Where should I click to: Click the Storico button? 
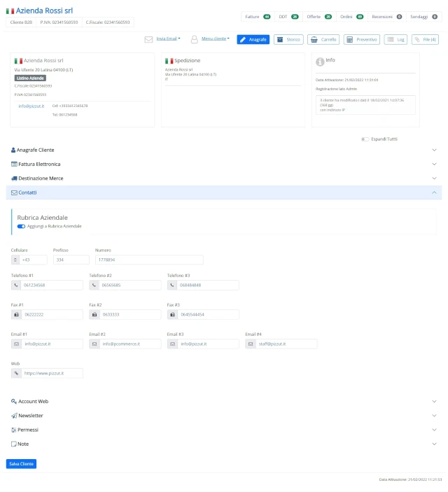pos(288,39)
